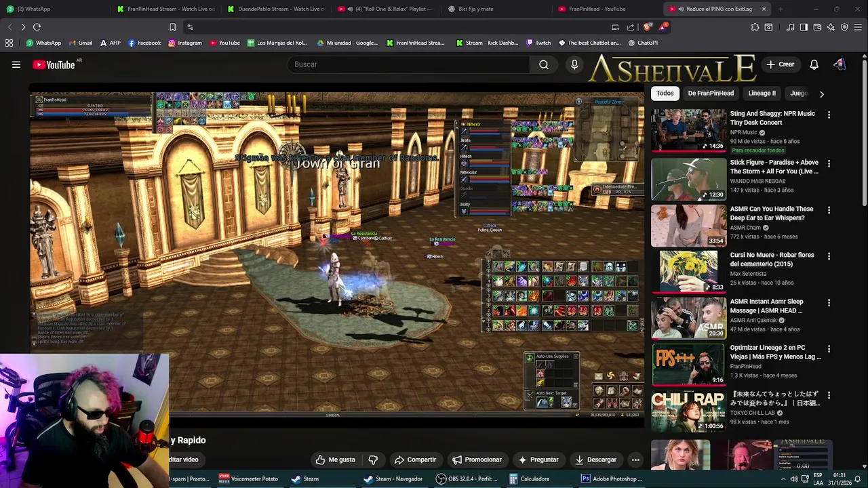
Task: Bookmark this page icon
Action: (x=172, y=27)
